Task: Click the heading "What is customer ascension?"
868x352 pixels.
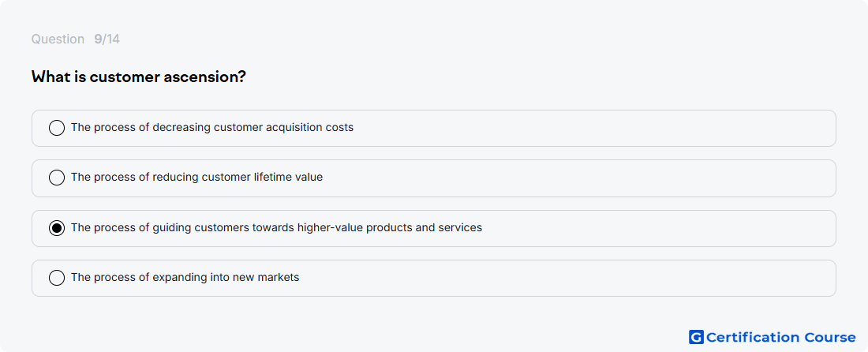Action: (138, 77)
